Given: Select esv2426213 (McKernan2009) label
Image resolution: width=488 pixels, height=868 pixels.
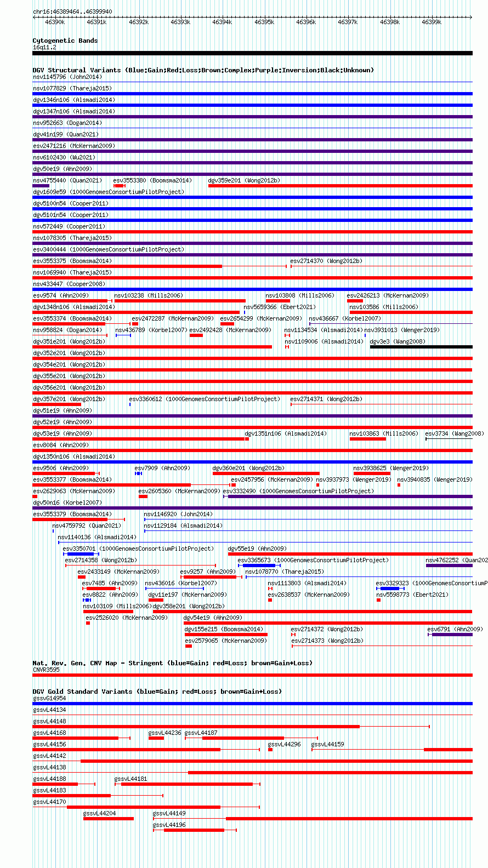Looking at the screenshot, I should click(388, 295).
